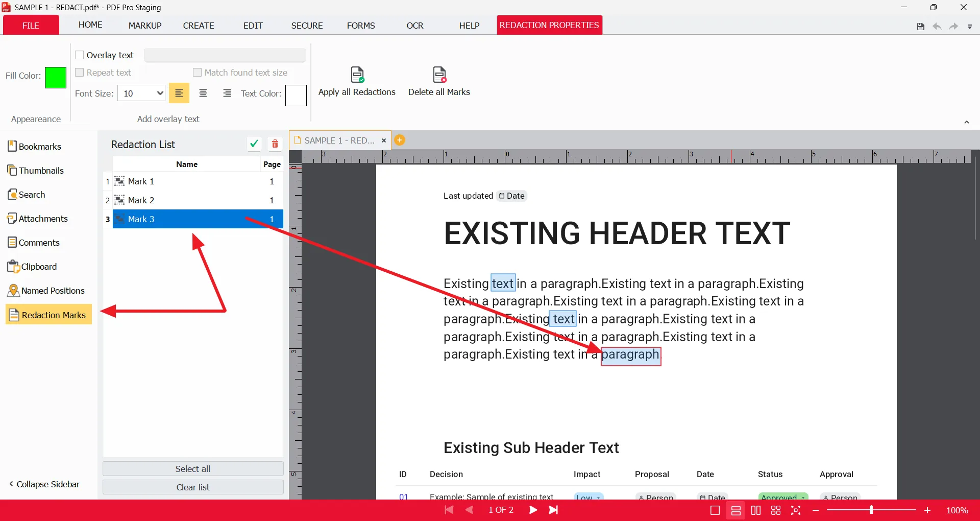This screenshot has width=980, height=521.
Task: Open the FILE menu
Action: point(31,25)
